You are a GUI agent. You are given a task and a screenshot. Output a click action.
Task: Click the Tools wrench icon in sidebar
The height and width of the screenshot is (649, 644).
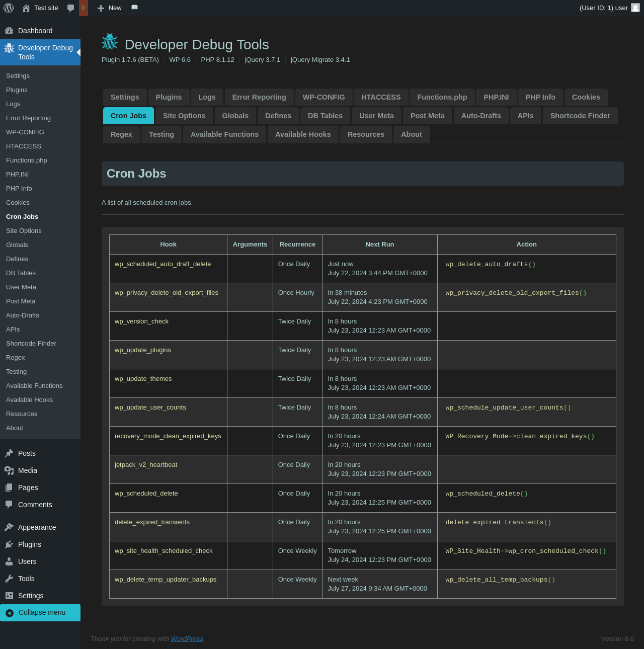(9, 579)
